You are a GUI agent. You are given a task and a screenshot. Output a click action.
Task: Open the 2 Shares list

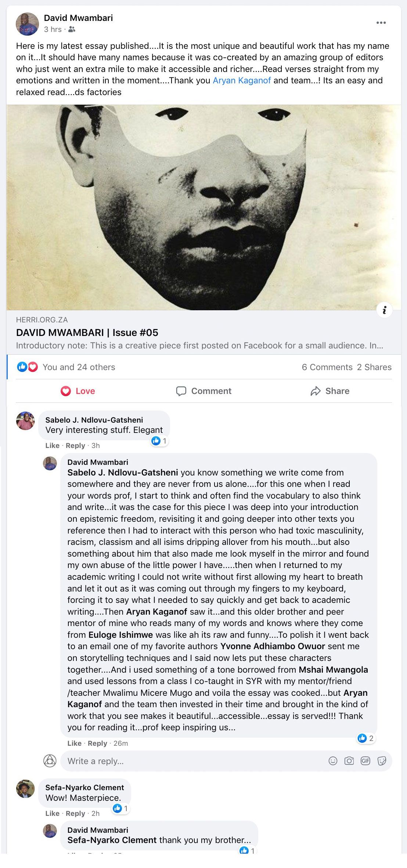[374, 367]
